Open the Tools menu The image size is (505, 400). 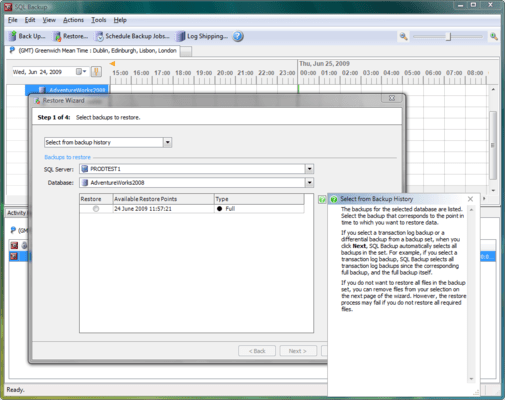[x=99, y=20]
